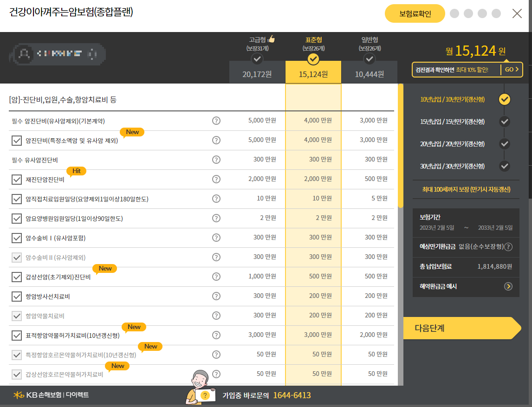Click phone number 1644-6413
Screen dimensions: 532x407
292,395
